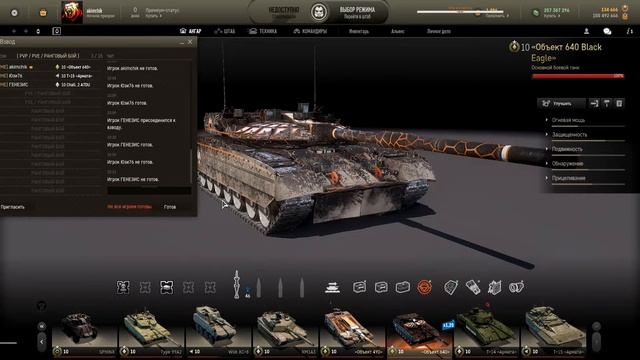
Task: Select the third retrofit slot icon
Action: pos(403,287)
